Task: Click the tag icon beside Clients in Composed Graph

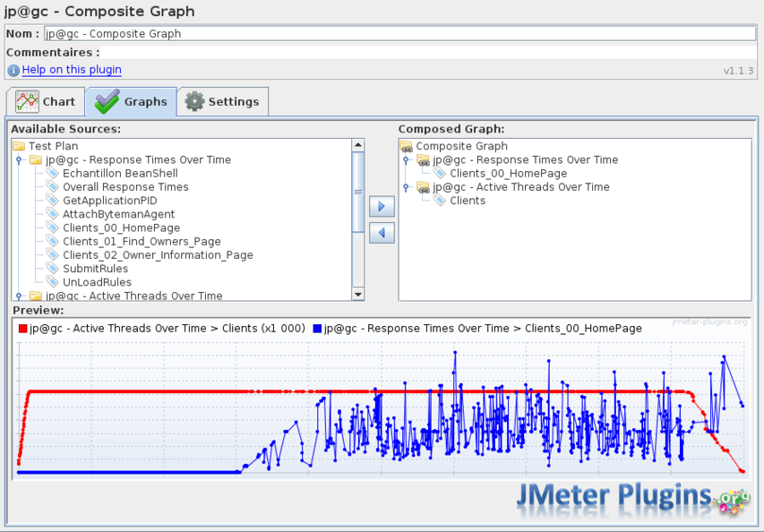Action: [440, 201]
